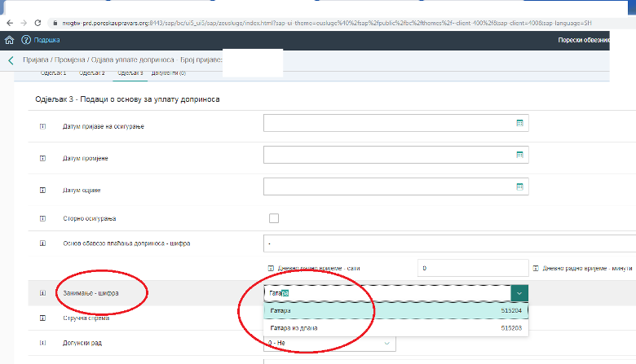This screenshot has height=364, width=636.
Task: Expand the Допунски рад dropdown
Action: [x=386, y=343]
